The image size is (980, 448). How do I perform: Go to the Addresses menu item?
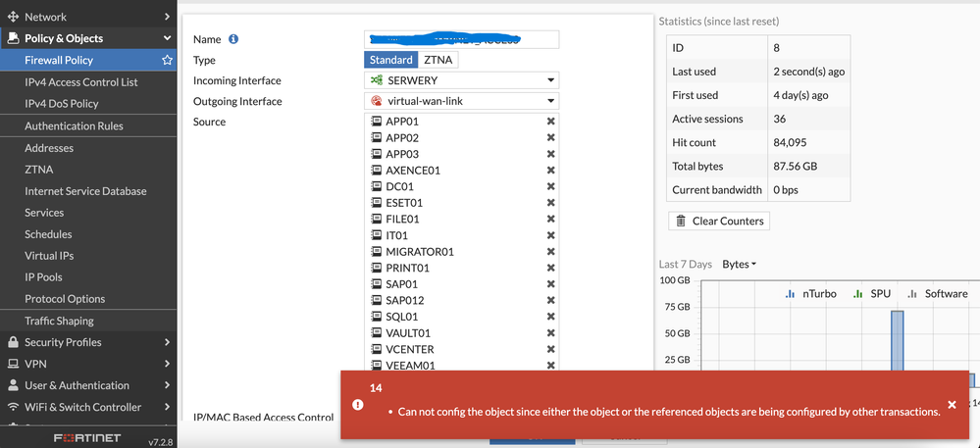click(49, 148)
